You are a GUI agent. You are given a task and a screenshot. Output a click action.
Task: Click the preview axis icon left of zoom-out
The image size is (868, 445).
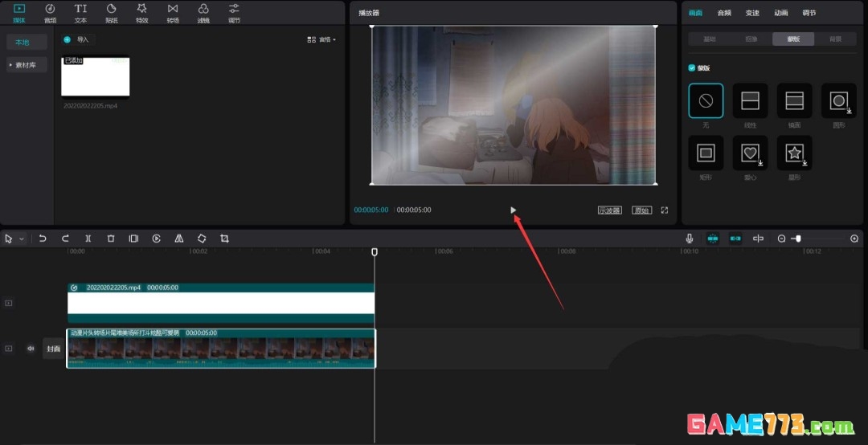(x=759, y=239)
